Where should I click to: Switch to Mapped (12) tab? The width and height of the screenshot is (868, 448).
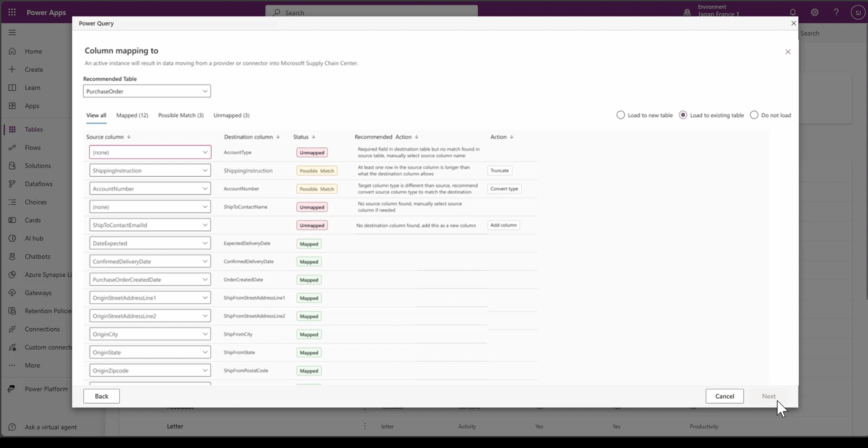click(132, 115)
